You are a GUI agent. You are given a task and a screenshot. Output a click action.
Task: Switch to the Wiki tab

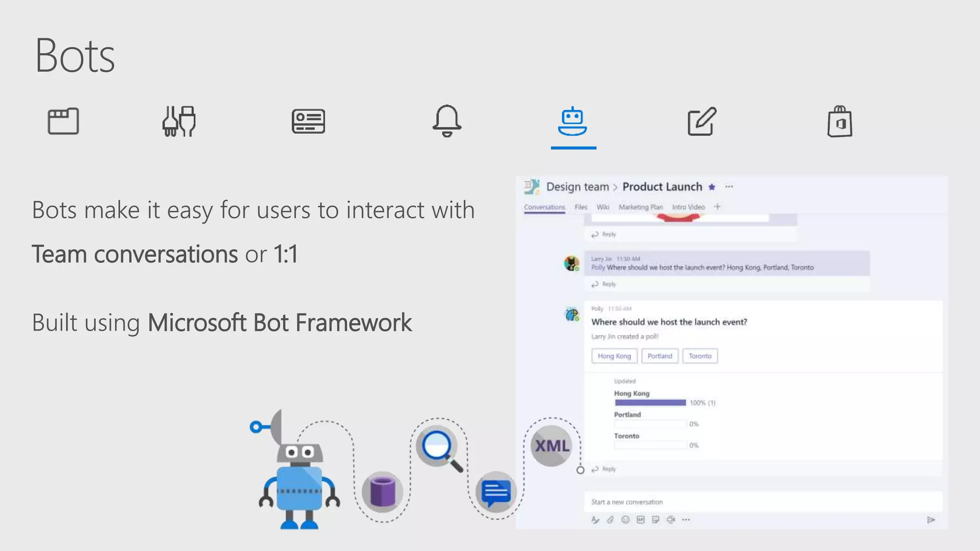[x=603, y=207]
